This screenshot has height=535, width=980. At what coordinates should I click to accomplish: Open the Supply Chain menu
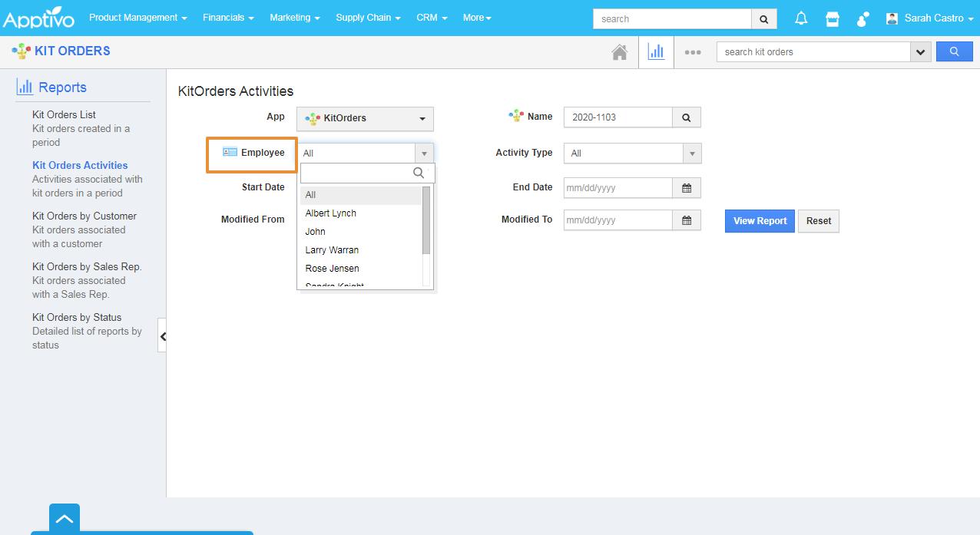[x=368, y=18]
